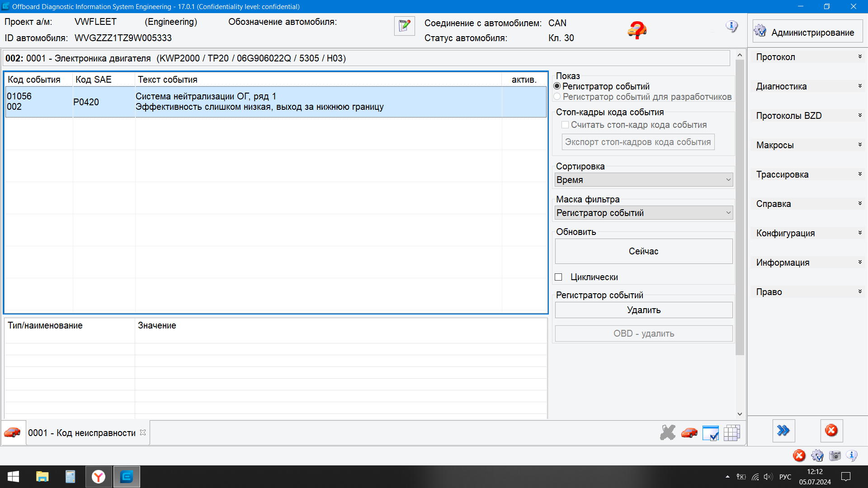Select the Регистратор событий radio button
Viewport: 868px width, 488px height.
pyautogui.click(x=557, y=86)
